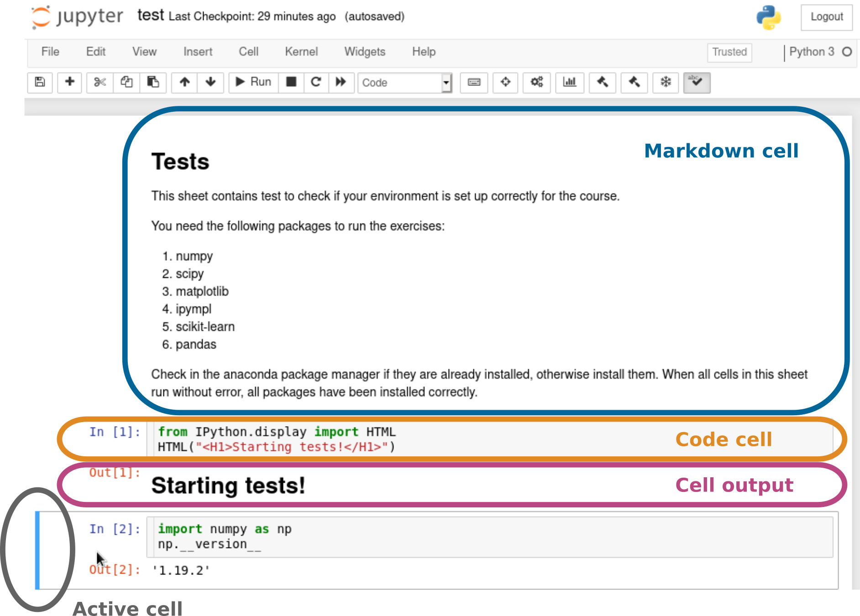This screenshot has width=860, height=616.
Task: Interrupt the kernel with the stop icon
Action: coord(291,82)
